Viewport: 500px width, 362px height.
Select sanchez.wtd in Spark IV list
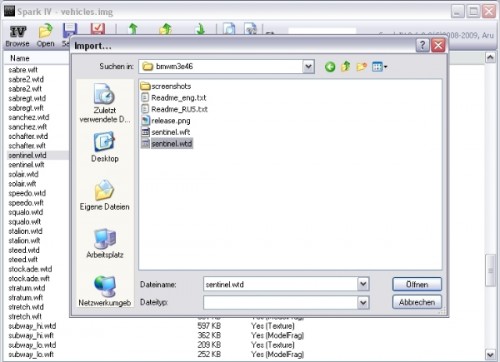(29, 117)
